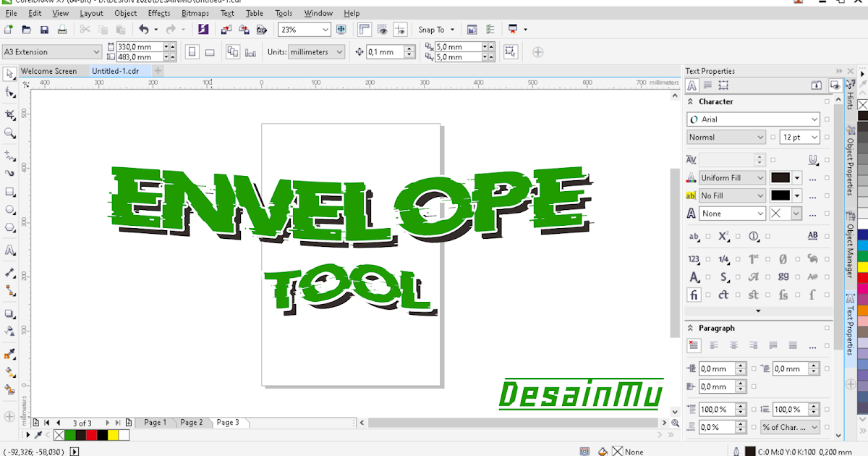The width and height of the screenshot is (868, 456).
Task: Switch to the Page 2 tab
Action: tap(192, 422)
